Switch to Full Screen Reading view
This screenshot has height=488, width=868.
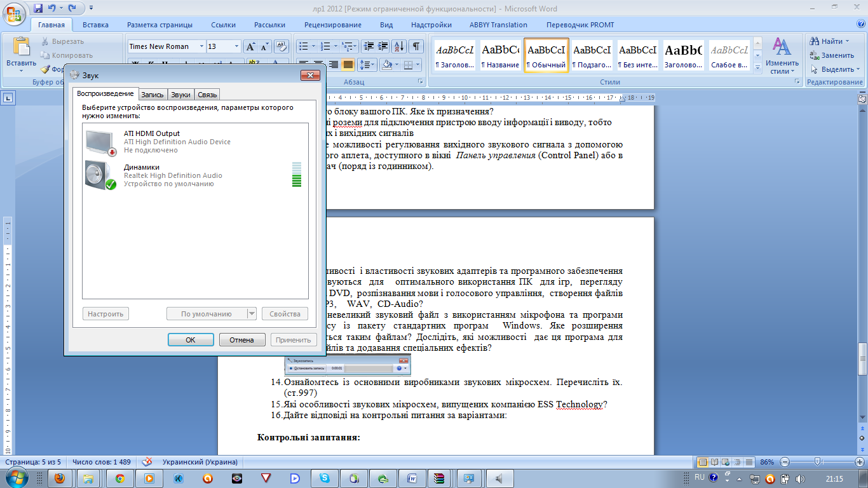(715, 462)
